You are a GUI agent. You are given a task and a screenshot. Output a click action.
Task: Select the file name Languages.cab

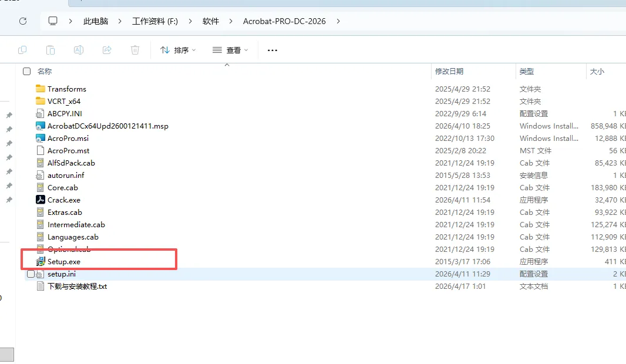click(x=73, y=237)
